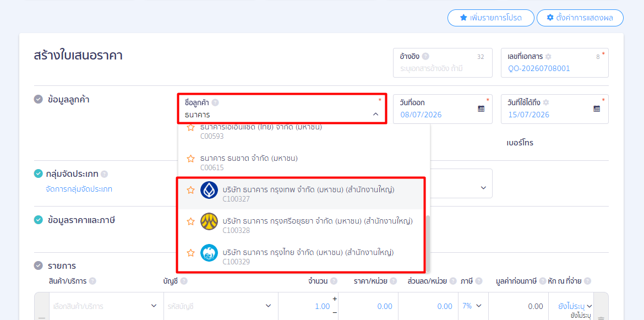The width and height of the screenshot is (644, 320).
Task: Open จัดการกลุ่มจัดประเภท link
Action: [x=79, y=189]
